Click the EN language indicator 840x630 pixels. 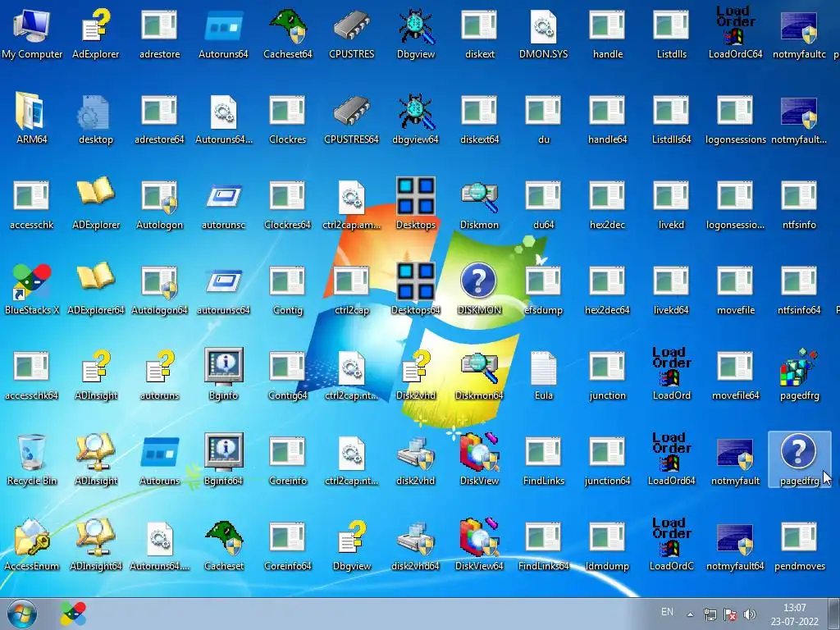[x=667, y=612]
